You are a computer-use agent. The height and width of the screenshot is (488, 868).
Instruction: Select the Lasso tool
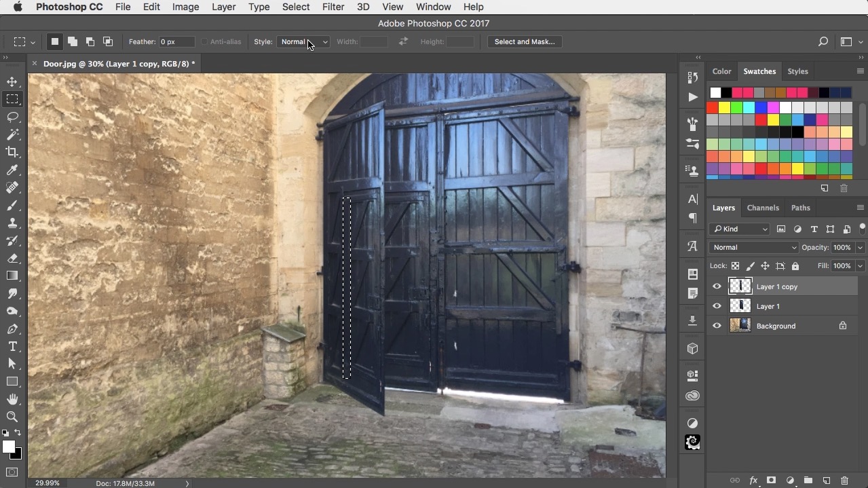pyautogui.click(x=12, y=117)
